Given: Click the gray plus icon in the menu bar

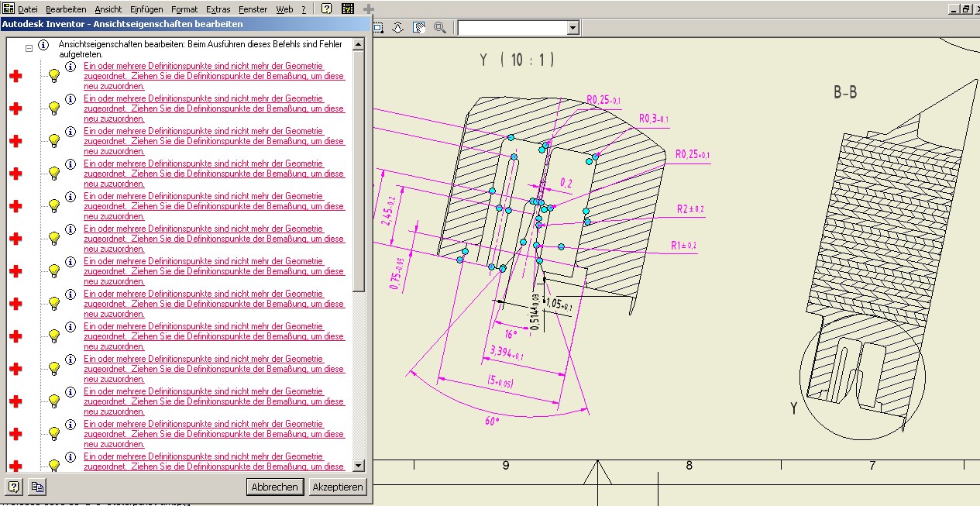Looking at the screenshot, I should (x=369, y=9).
